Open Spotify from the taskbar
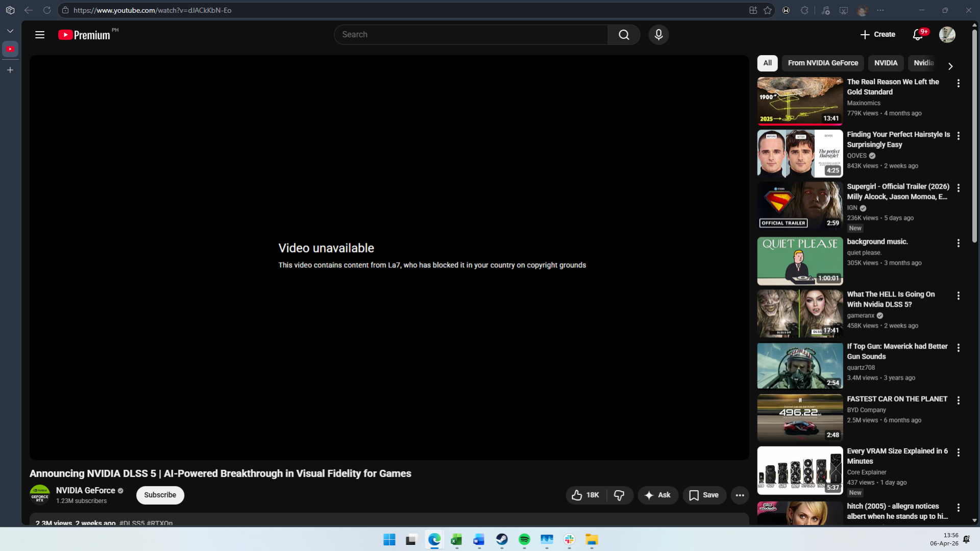 point(524,539)
